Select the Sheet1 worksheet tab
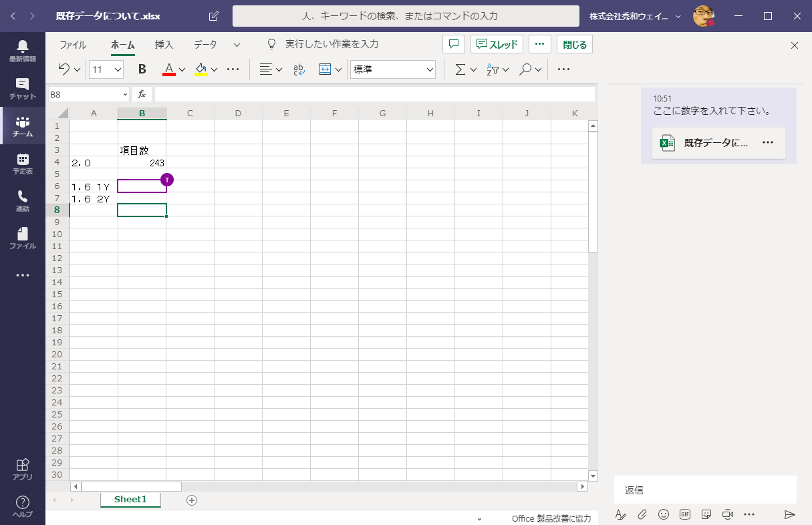 tap(130, 500)
